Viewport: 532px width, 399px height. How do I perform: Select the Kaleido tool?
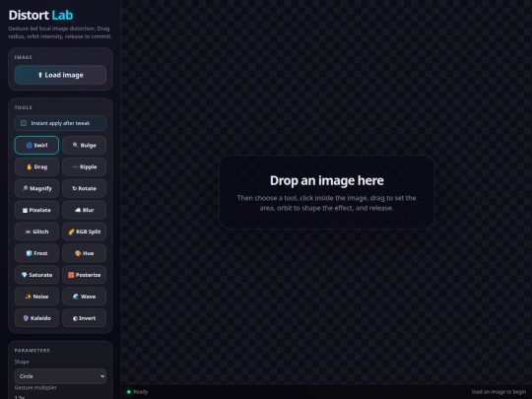pyautogui.click(x=36, y=318)
